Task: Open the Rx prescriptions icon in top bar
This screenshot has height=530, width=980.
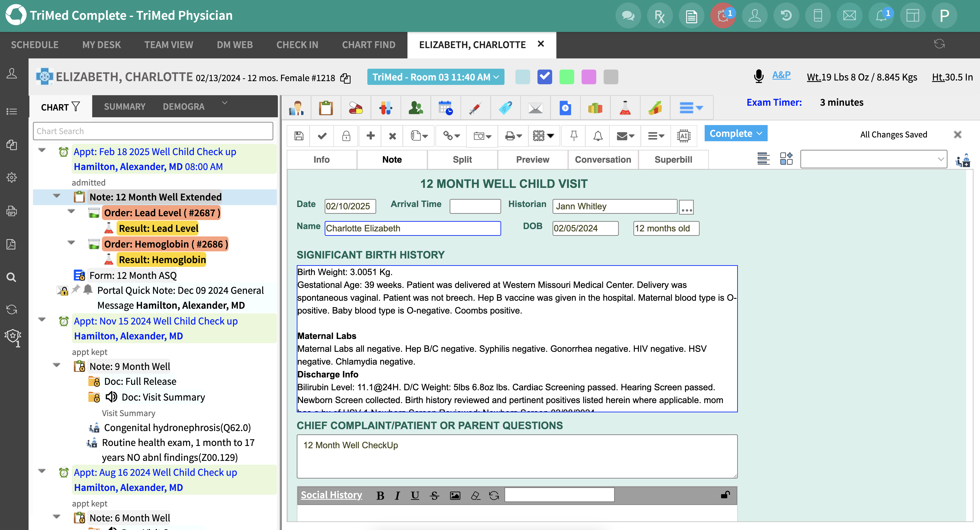Action: click(x=659, y=15)
